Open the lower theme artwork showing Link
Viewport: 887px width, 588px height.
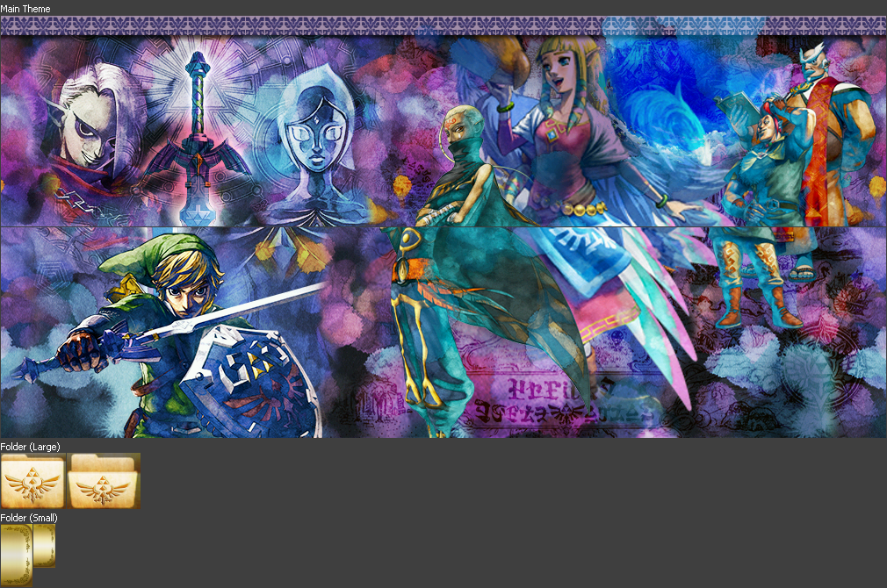point(443,333)
